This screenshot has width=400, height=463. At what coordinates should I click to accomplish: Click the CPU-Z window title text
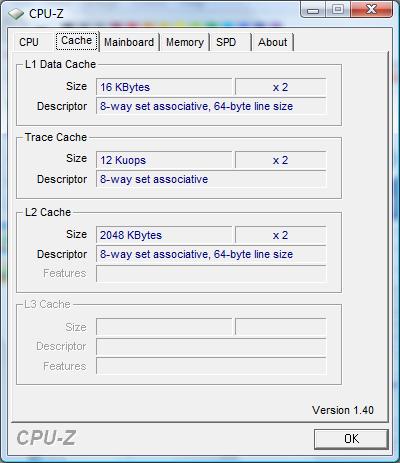(x=46, y=14)
